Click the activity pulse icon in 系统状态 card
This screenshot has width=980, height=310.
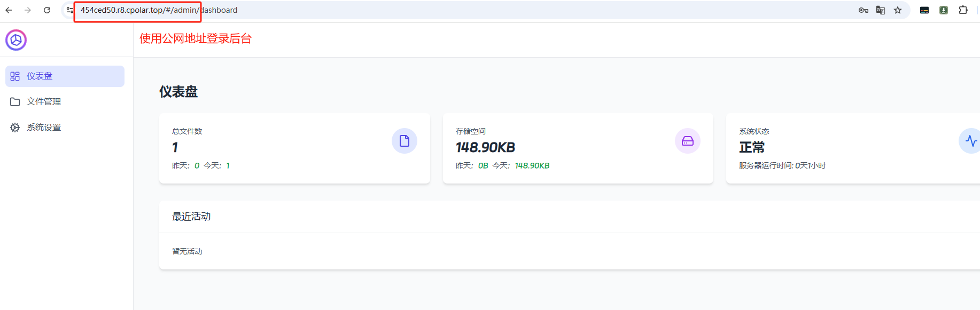tap(971, 141)
